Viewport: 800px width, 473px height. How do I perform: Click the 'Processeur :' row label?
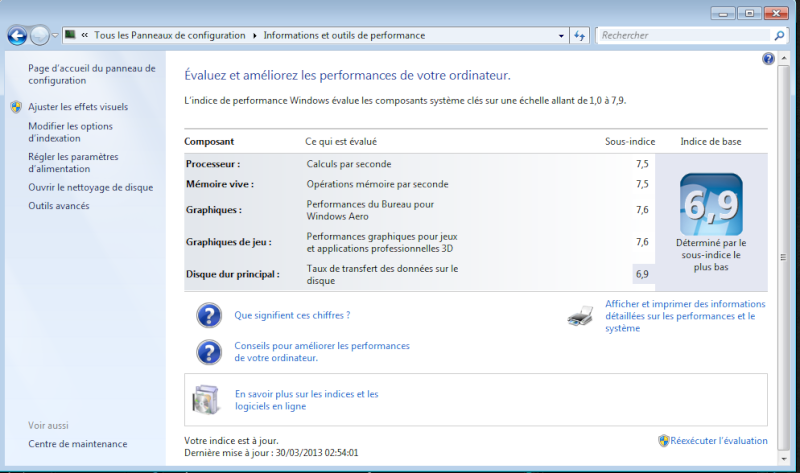pyautogui.click(x=213, y=164)
